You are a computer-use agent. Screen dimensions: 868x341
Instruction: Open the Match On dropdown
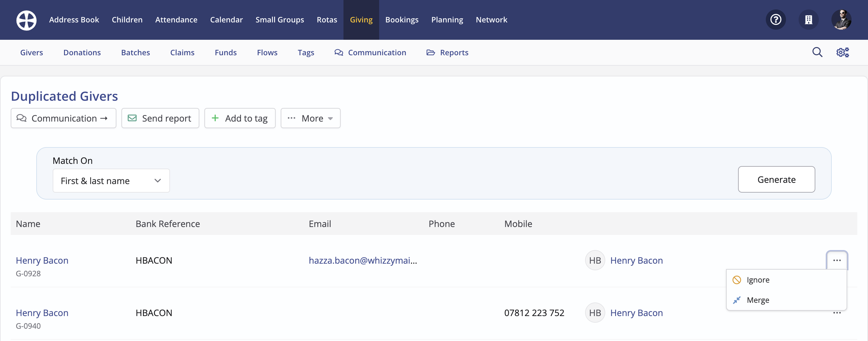pyautogui.click(x=111, y=181)
